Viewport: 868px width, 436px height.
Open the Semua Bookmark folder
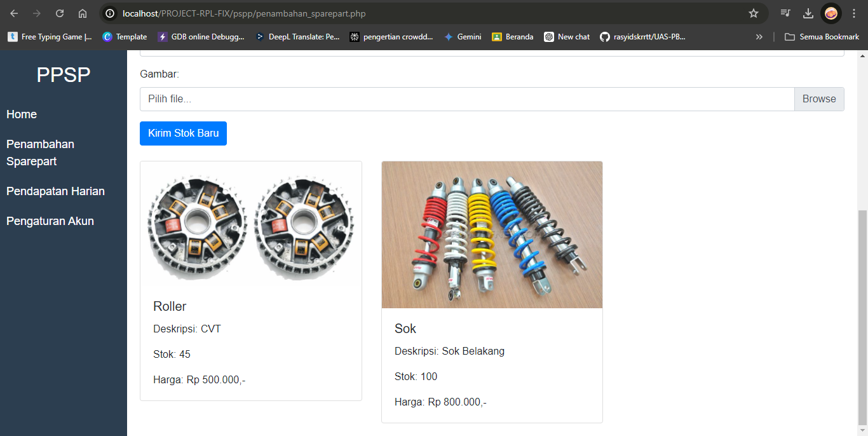pos(822,37)
